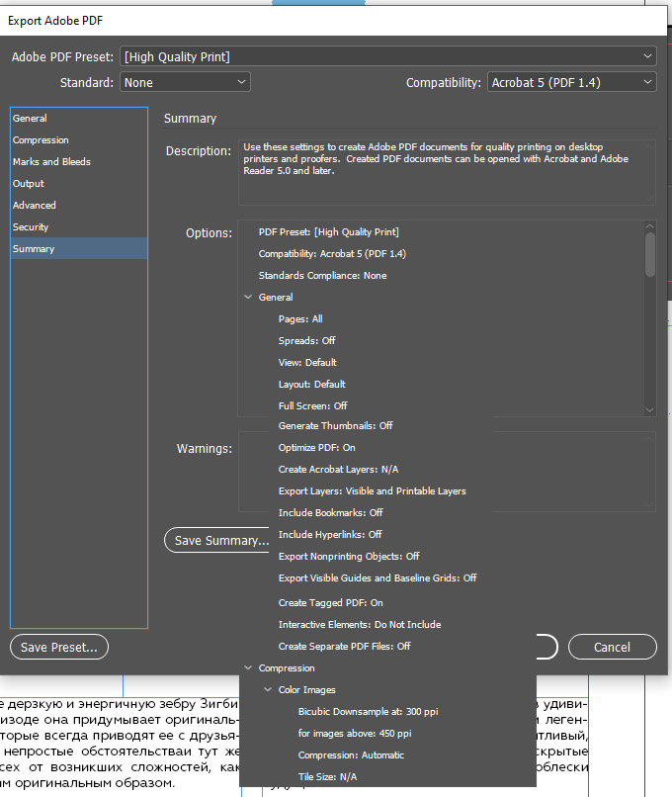The image size is (672, 797).
Task: Collapse the Compression section in Options
Action: coord(248,667)
